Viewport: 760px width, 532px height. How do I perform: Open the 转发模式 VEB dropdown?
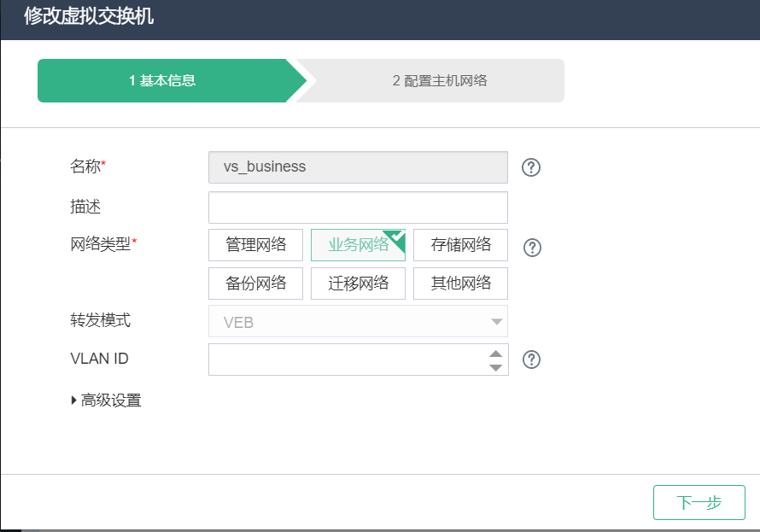coord(358,322)
